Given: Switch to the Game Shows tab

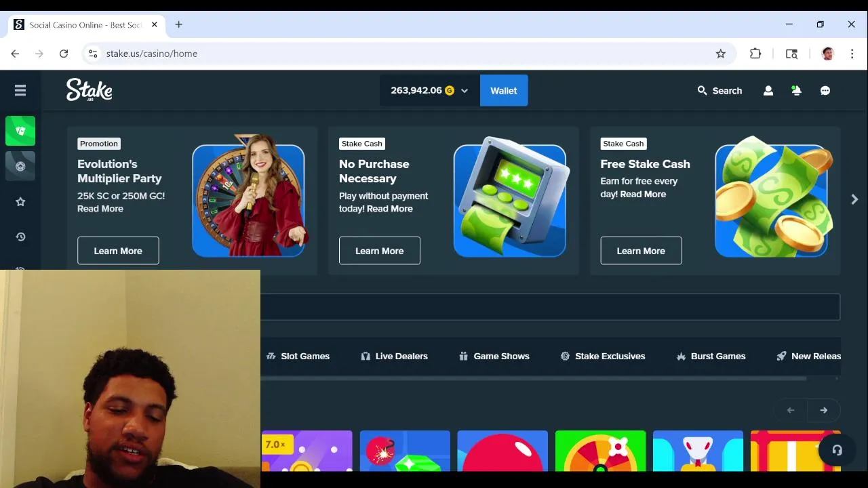Looking at the screenshot, I should [x=494, y=356].
